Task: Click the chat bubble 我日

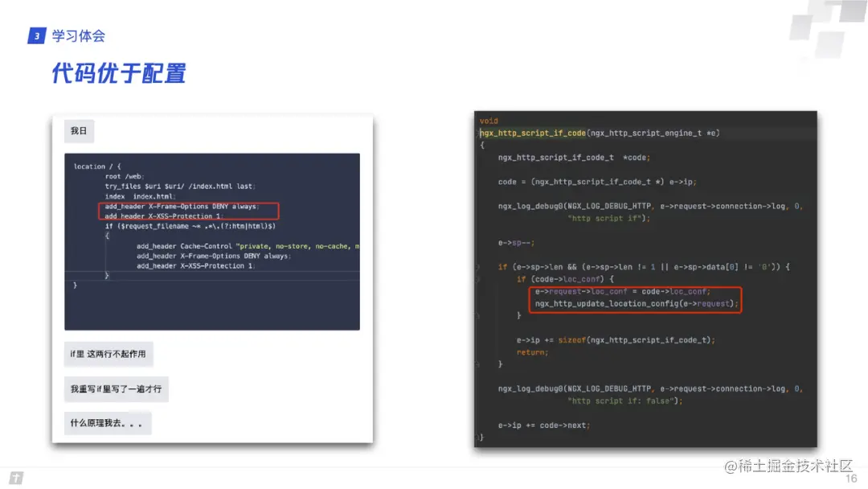Action: (x=79, y=131)
